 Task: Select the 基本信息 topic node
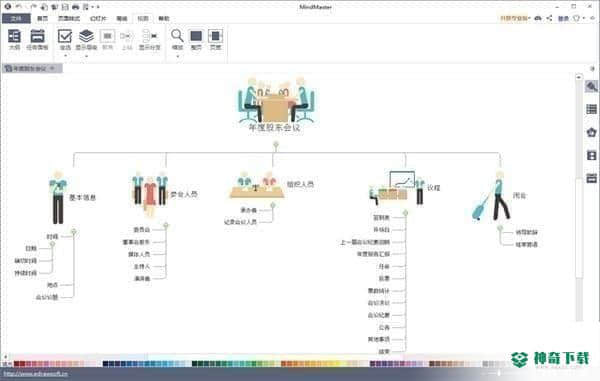click(82, 197)
